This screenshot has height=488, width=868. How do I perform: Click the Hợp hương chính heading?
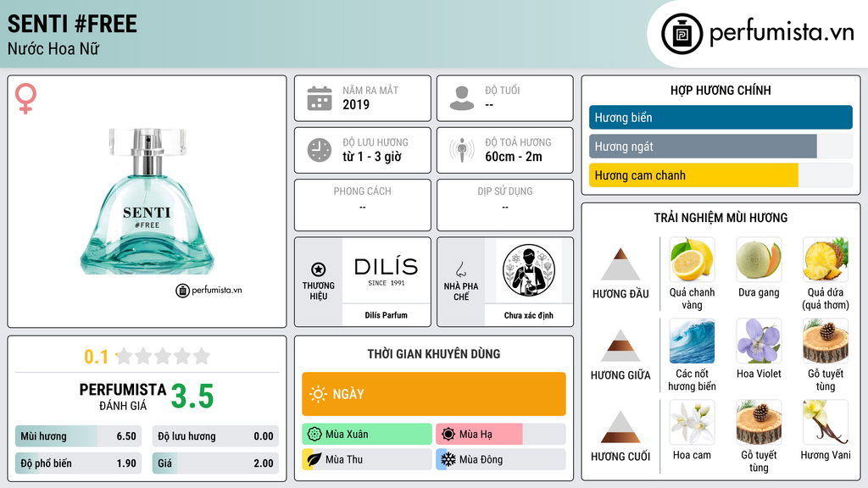[x=721, y=90]
